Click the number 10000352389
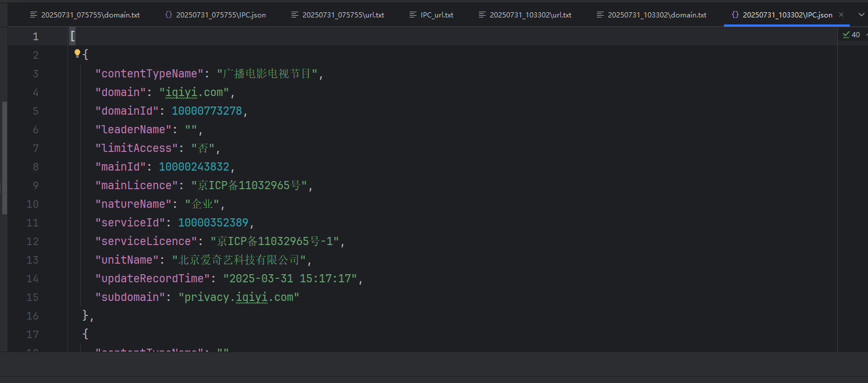The width and height of the screenshot is (868, 383). pos(213,222)
